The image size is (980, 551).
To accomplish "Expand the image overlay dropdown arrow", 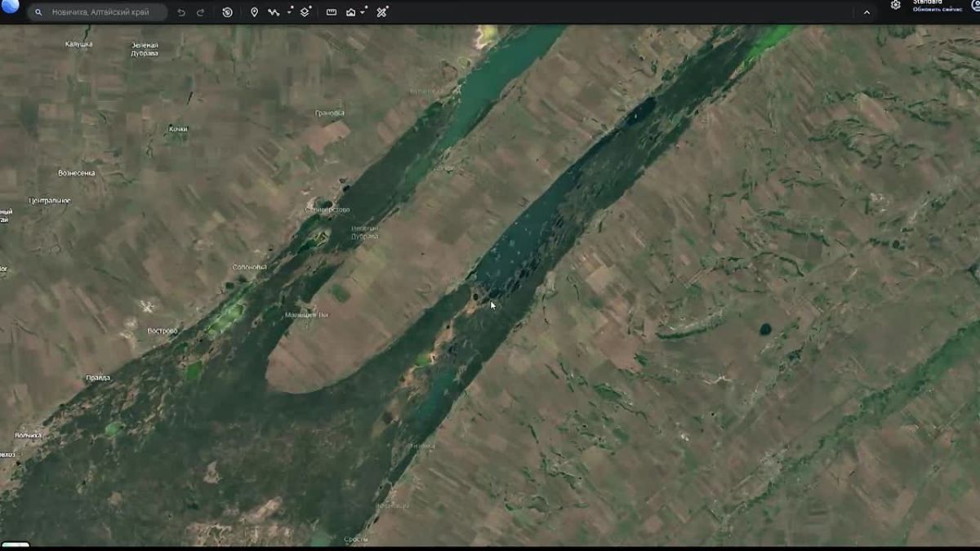I will (x=364, y=11).
